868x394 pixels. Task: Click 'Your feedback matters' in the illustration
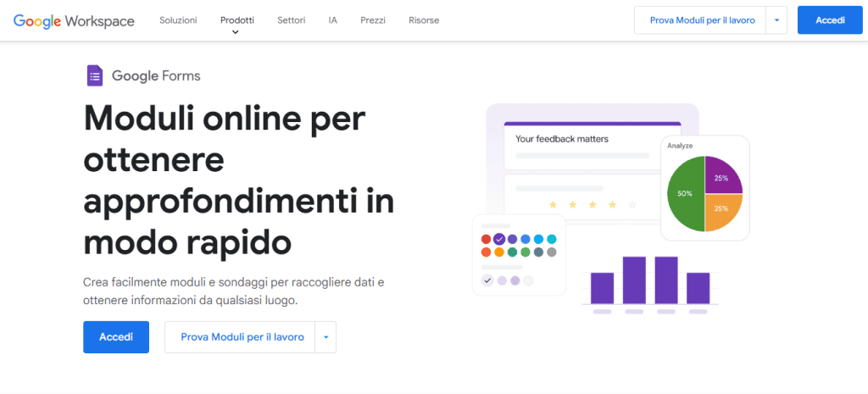pyautogui.click(x=562, y=139)
